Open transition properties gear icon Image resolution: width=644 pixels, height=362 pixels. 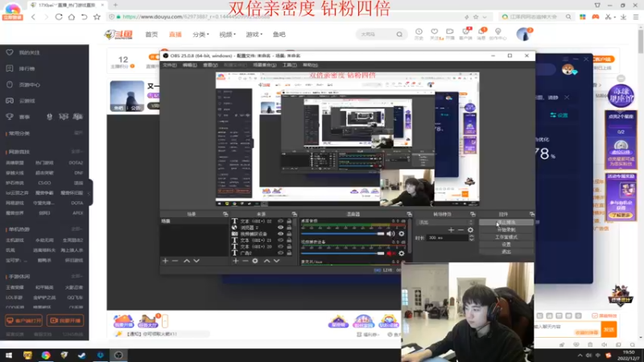click(x=470, y=230)
